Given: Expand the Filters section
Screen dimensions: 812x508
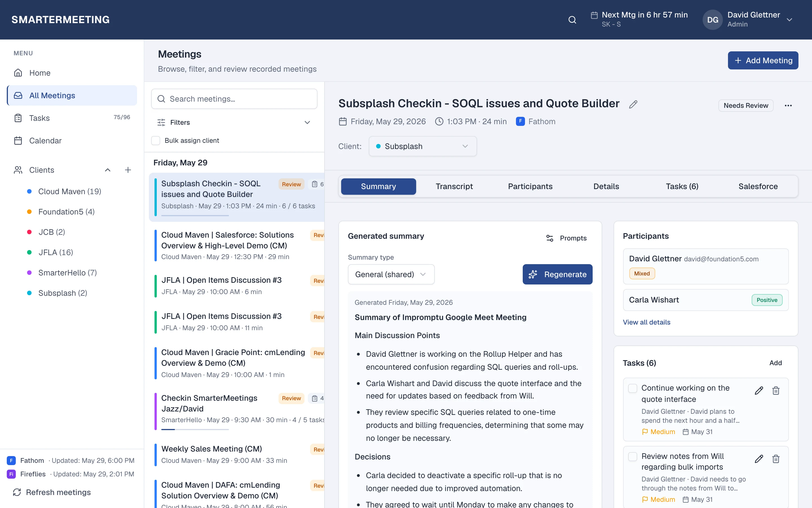Looking at the screenshot, I should 234,122.
